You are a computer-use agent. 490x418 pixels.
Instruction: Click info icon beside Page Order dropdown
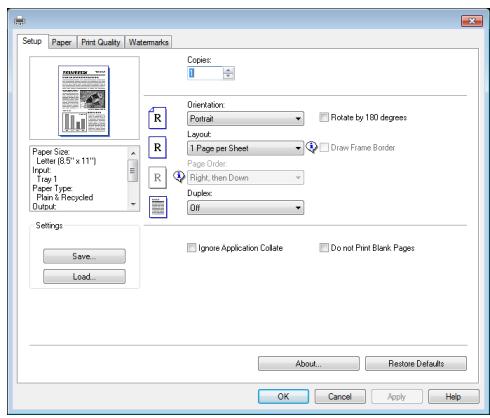179,176
